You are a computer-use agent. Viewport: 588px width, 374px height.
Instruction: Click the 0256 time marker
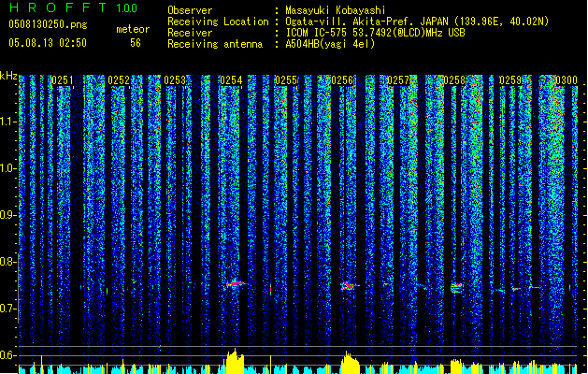pyautogui.click(x=342, y=80)
